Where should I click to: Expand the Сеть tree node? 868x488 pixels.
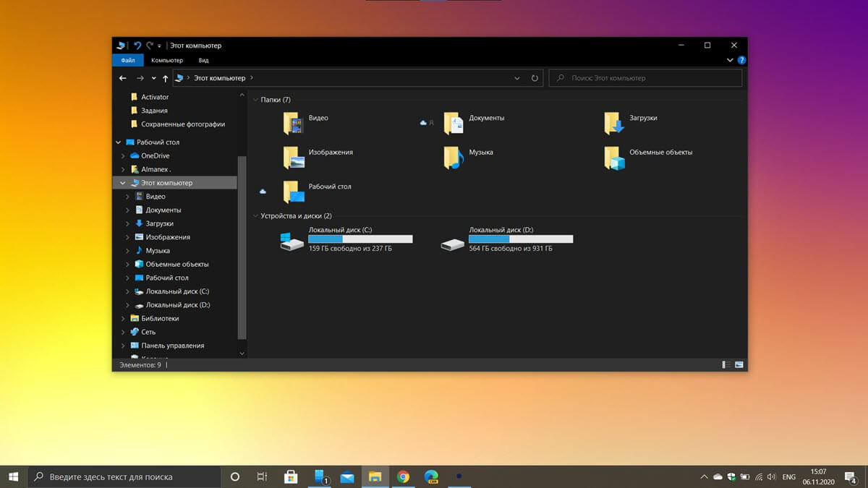tap(124, 333)
